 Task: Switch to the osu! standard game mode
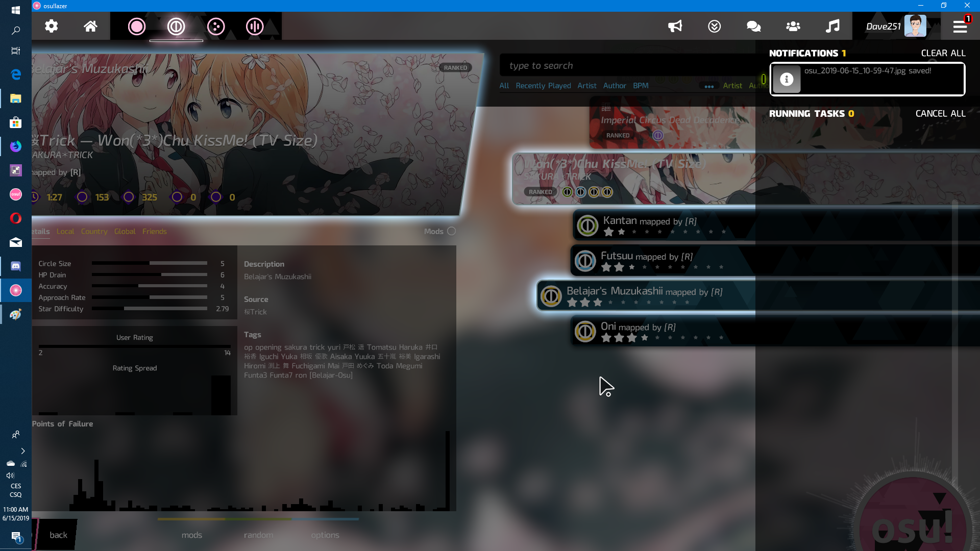coord(136,26)
